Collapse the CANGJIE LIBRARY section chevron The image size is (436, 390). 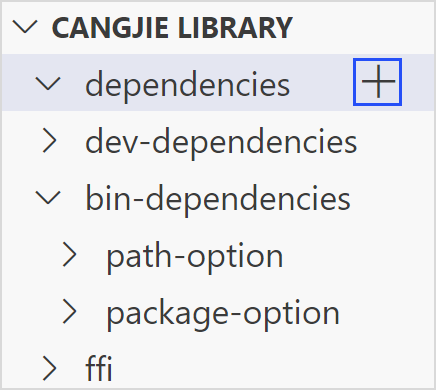(x=25, y=27)
